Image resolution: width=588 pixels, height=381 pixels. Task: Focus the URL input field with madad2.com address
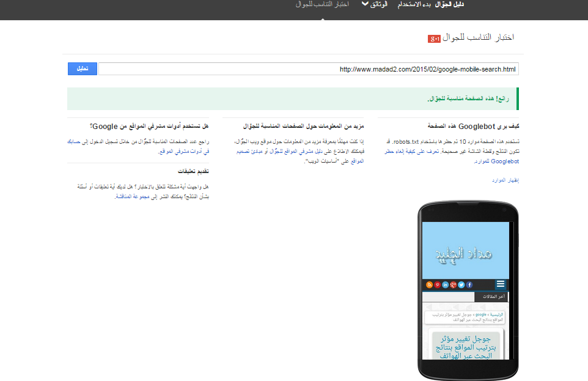pos(308,69)
